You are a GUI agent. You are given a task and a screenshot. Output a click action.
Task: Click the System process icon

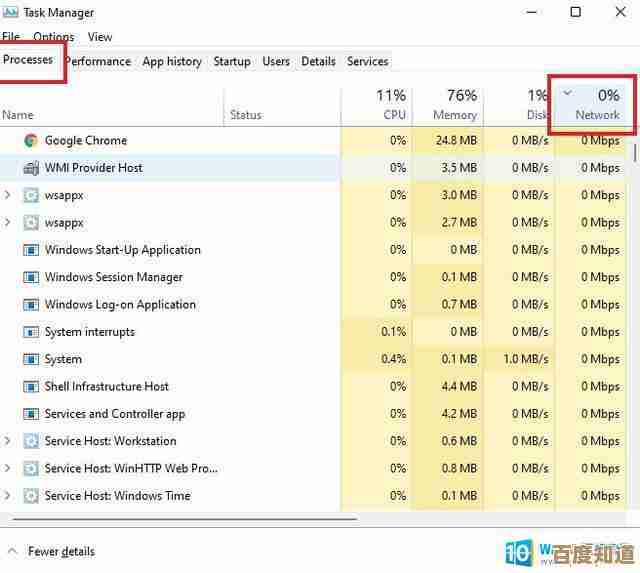[x=31, y=359]
